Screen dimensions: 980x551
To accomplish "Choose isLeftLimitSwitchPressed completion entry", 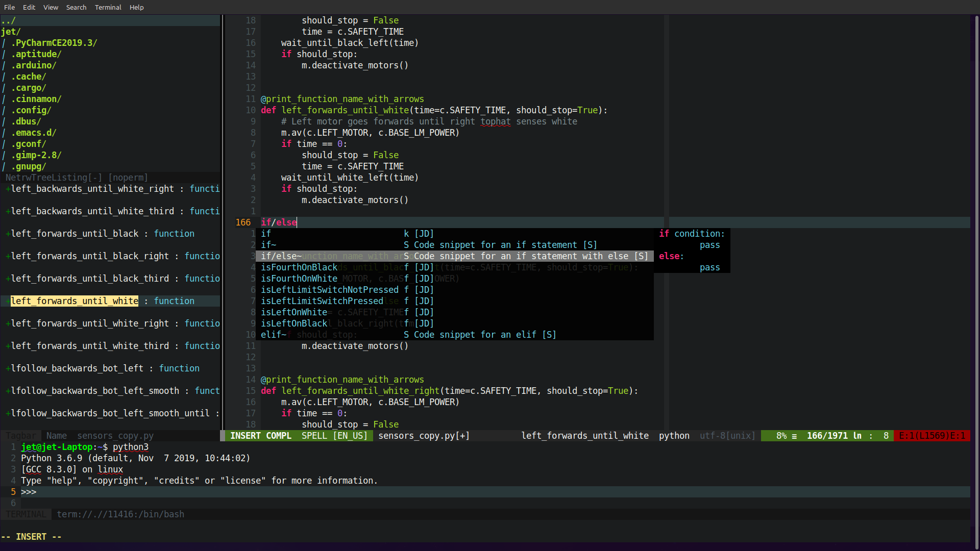I will click(454, 301).
